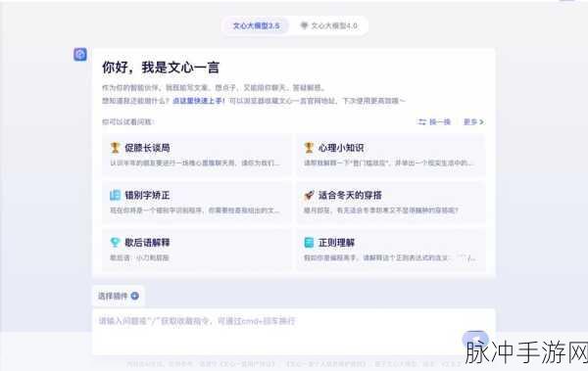Select the 歇后语解释 suggestion card
Image resolution: width=588 pixels, height=371 pixels.
click(x=197, y=250)
